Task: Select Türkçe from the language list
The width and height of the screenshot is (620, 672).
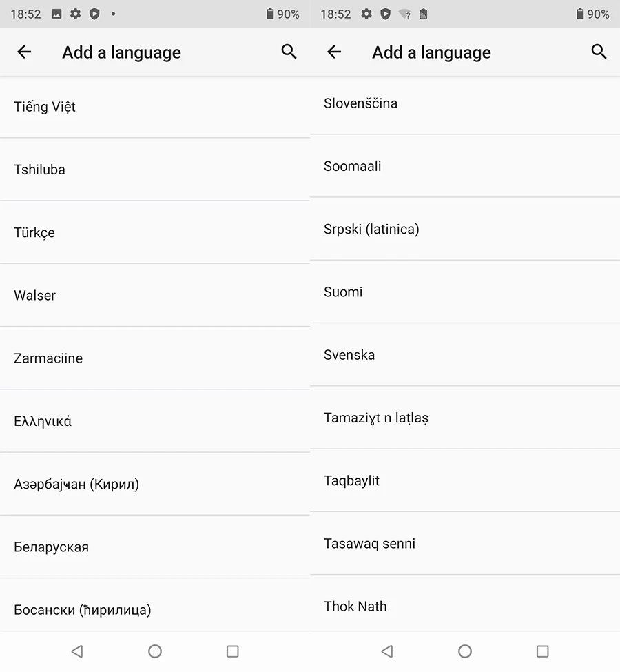Action: 34,232
